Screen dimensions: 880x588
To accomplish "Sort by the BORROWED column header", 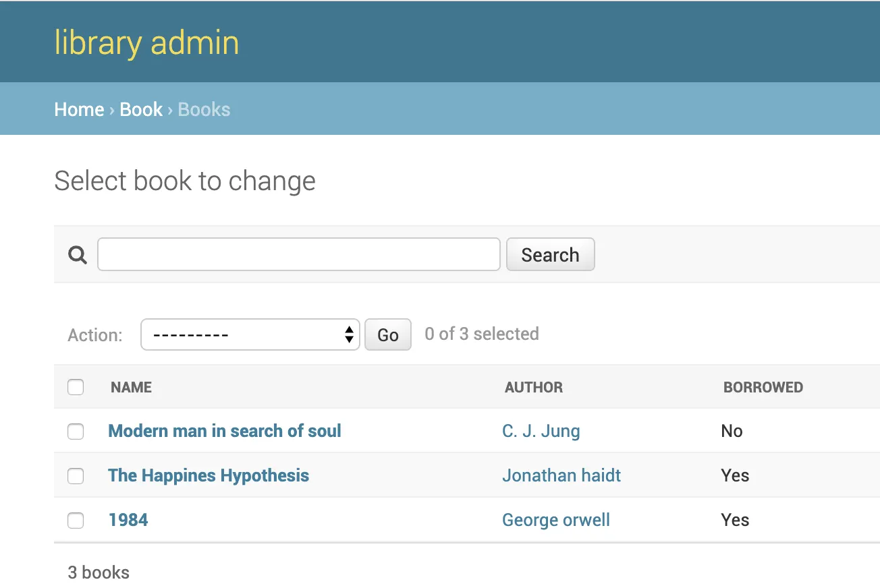I will click(763, 387).
